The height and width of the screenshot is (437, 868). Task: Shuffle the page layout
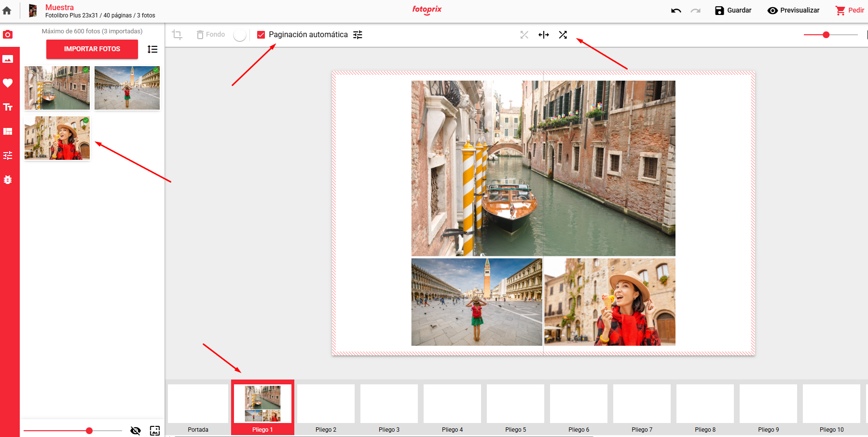click(x=563, y=35)
